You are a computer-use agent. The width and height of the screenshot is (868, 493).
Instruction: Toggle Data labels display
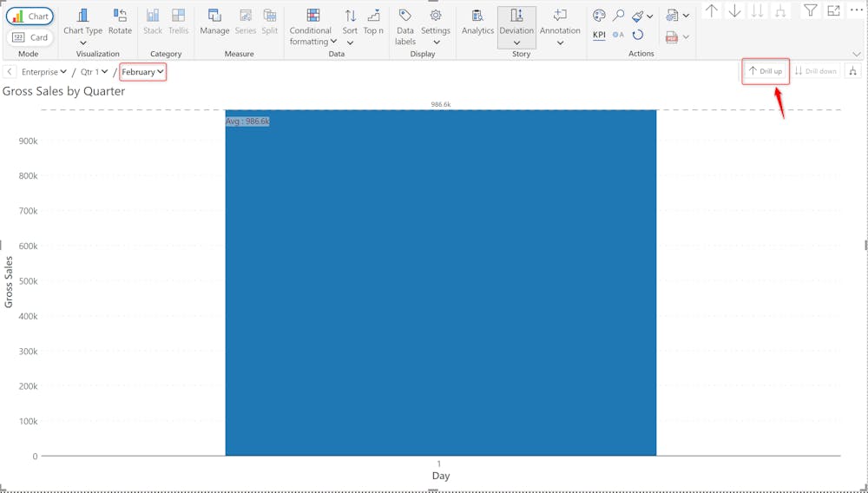coord(405,27)
